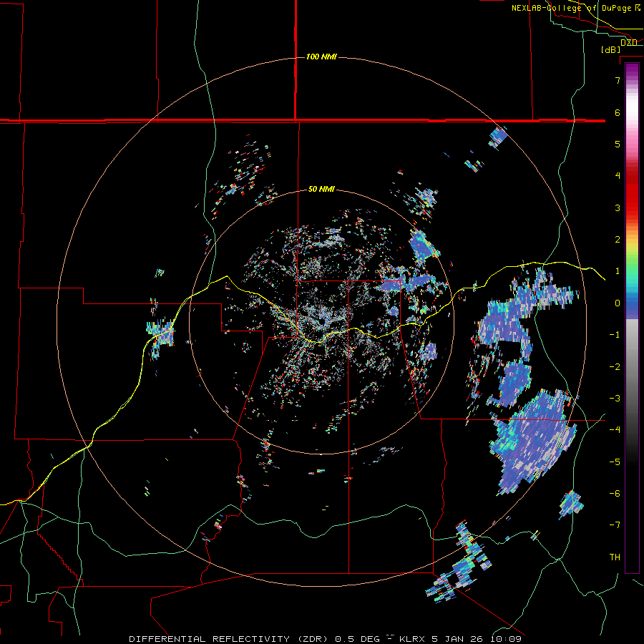Screen dimensions: 644x644
Task: Click the small logo icon after DuPage
Action: click(638, 7)
